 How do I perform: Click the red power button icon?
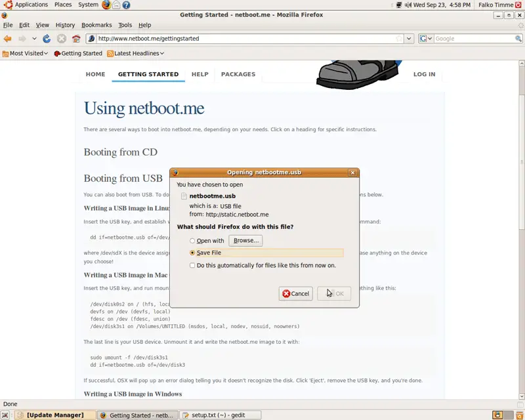click(518, 5)
